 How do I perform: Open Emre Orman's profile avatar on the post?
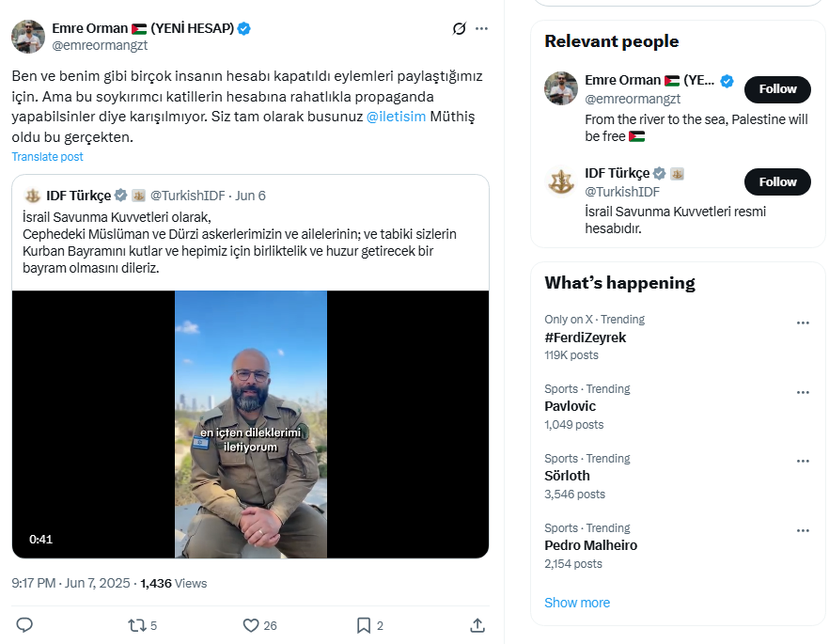pyautogui.click(x=28, y=37)
